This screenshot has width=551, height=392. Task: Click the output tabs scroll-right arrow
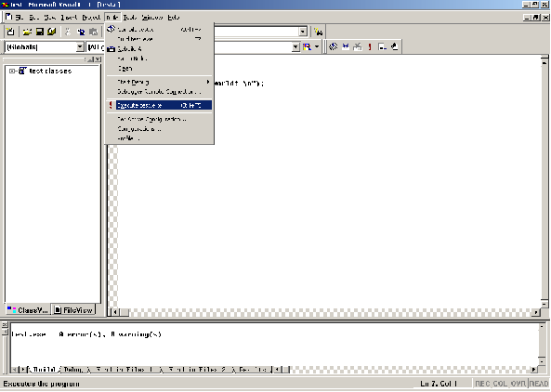23,369
